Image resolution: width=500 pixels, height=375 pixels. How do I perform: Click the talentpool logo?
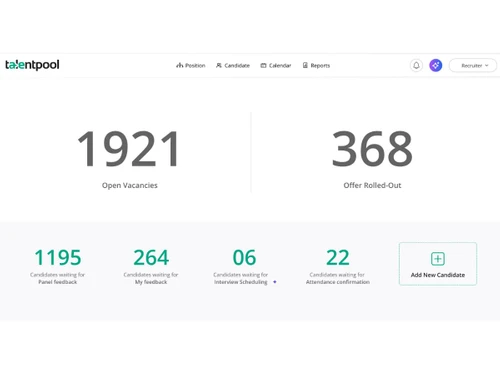32,65
